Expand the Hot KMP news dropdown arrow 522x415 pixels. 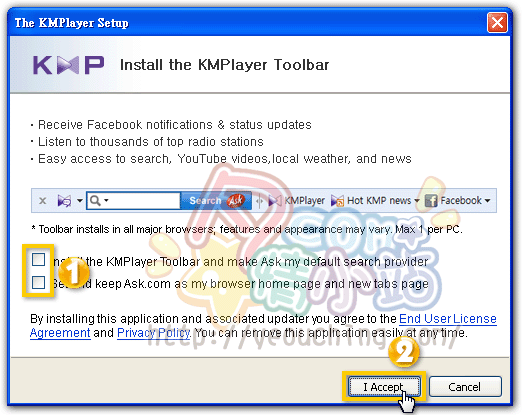[x=417, y=201]
